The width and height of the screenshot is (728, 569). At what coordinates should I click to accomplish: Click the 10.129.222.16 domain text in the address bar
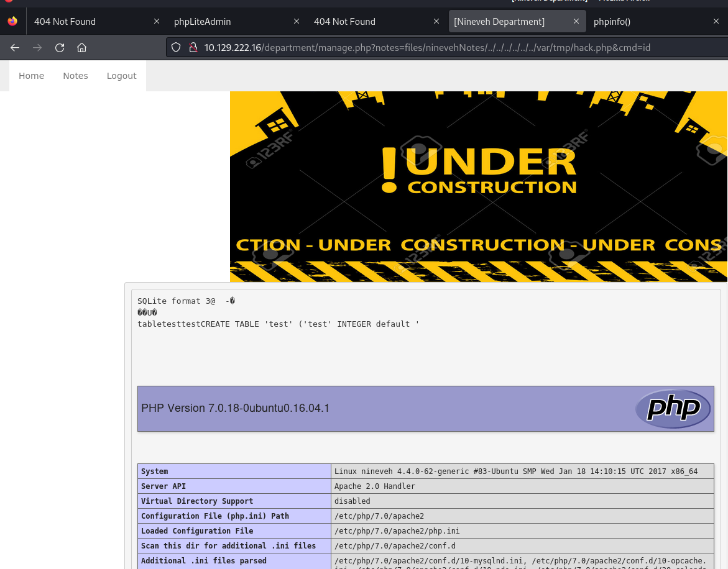[x=233, y=47]
